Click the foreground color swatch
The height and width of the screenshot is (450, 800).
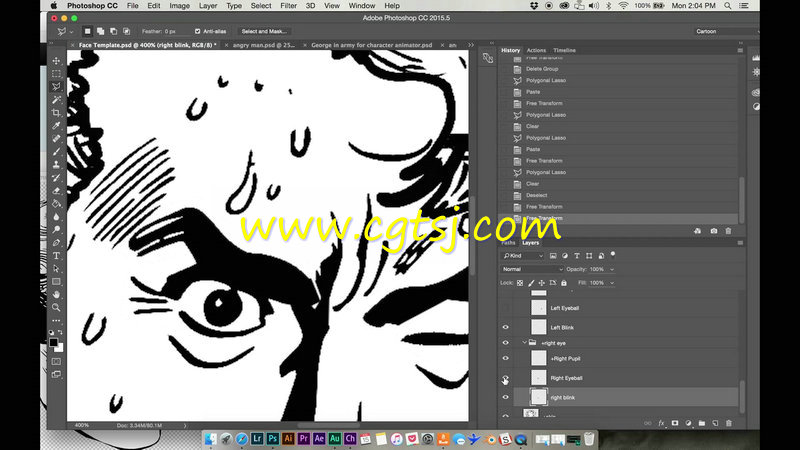click(53, 343)
